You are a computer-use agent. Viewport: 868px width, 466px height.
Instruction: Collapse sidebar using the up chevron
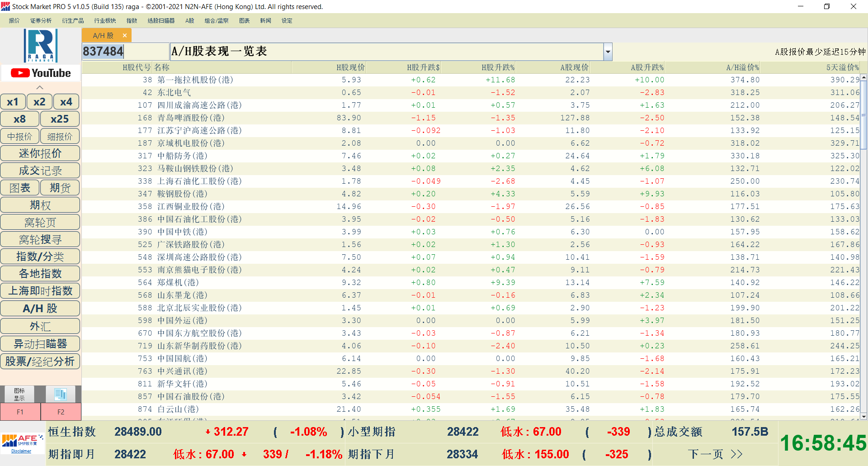tap(40, 87)
